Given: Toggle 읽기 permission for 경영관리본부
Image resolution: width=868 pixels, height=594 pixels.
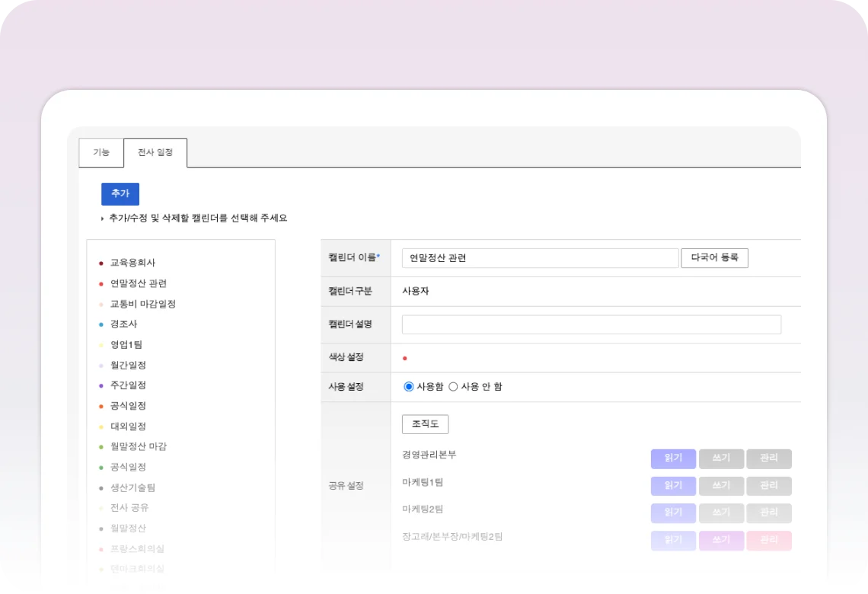Looking at the screenshot, I should [673, 458].
